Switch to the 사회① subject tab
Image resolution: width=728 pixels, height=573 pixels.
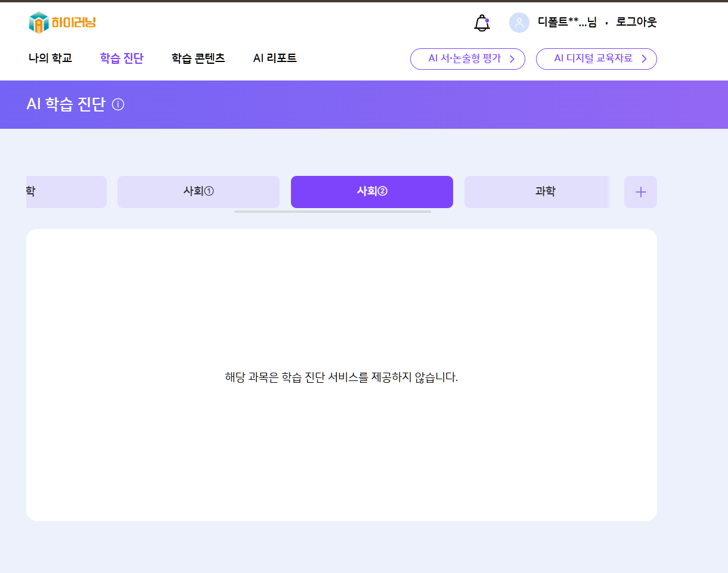(x=199, y=192)
